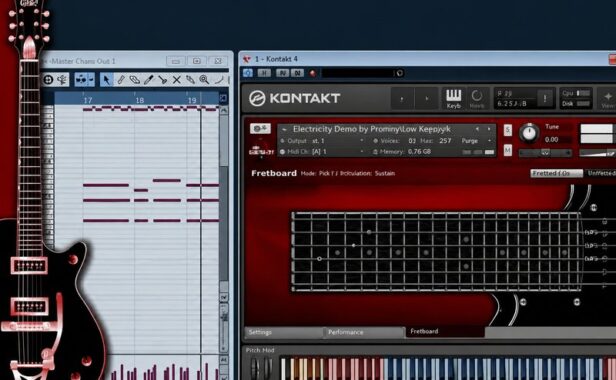The width and height of the screenshot is (616, 380).
Task: Toggle the Read automation button
Action: [282, 73]
